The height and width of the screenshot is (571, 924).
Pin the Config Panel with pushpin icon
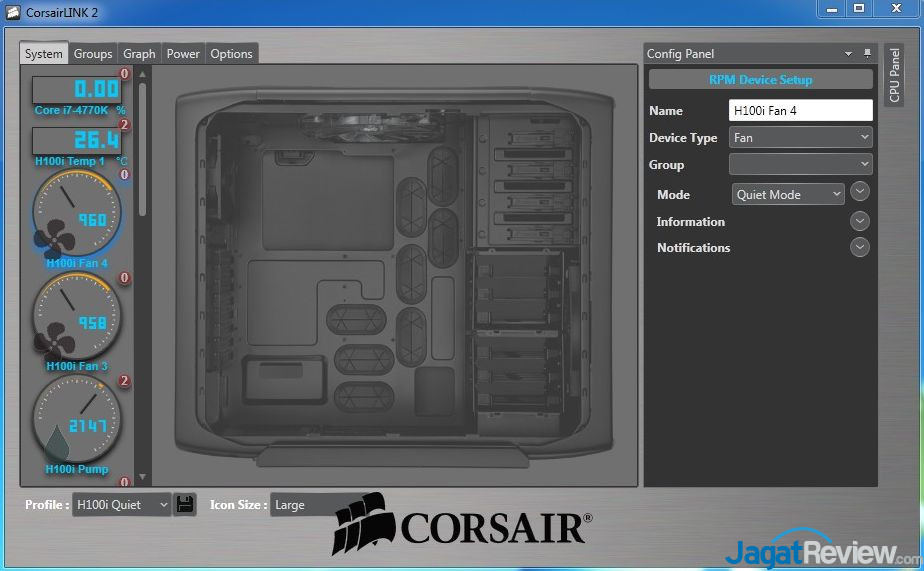[x=867, y=54]
